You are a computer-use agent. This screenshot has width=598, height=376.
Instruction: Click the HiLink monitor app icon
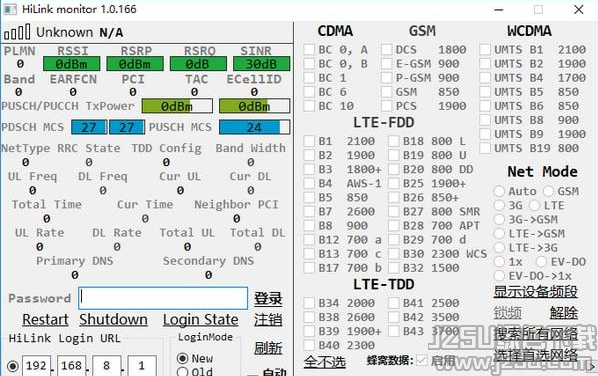[x=10, y=10]
